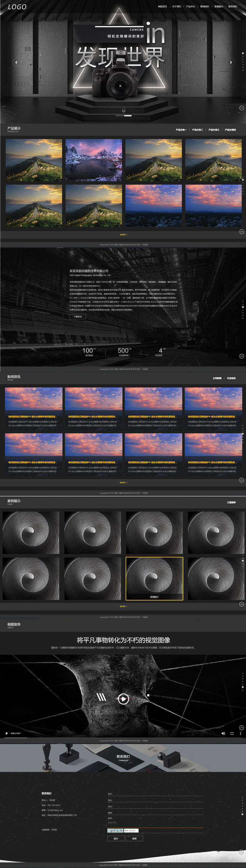Screen dimensions: 246x868
Task: Open the video more-options three-dot icon
Action: (240, 733)
